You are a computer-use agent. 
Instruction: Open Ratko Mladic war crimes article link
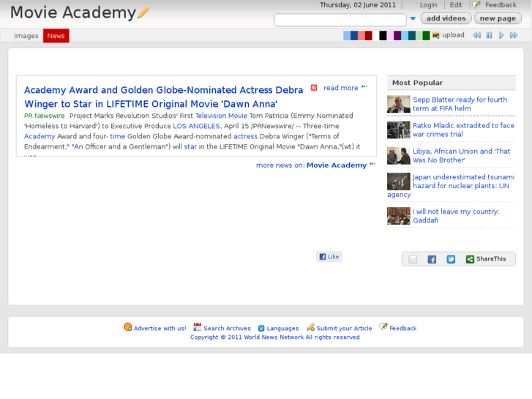point(463,130)
